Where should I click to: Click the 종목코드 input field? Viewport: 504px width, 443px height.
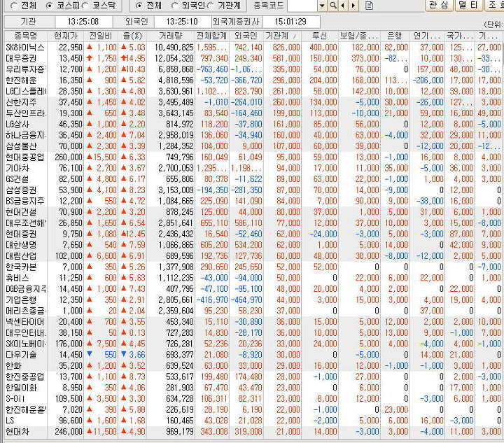click(x=302, y=6)
